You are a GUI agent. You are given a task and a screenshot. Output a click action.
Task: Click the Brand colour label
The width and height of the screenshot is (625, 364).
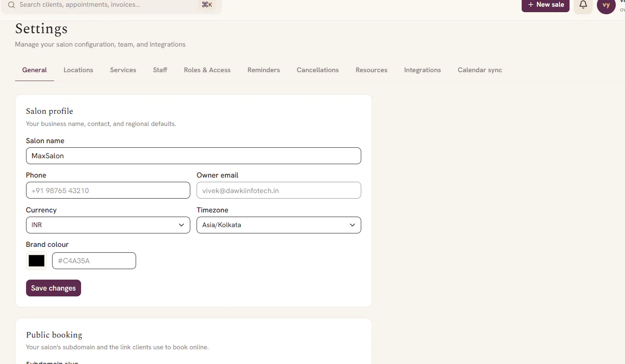pyautogui.click(x=47, y=244)
